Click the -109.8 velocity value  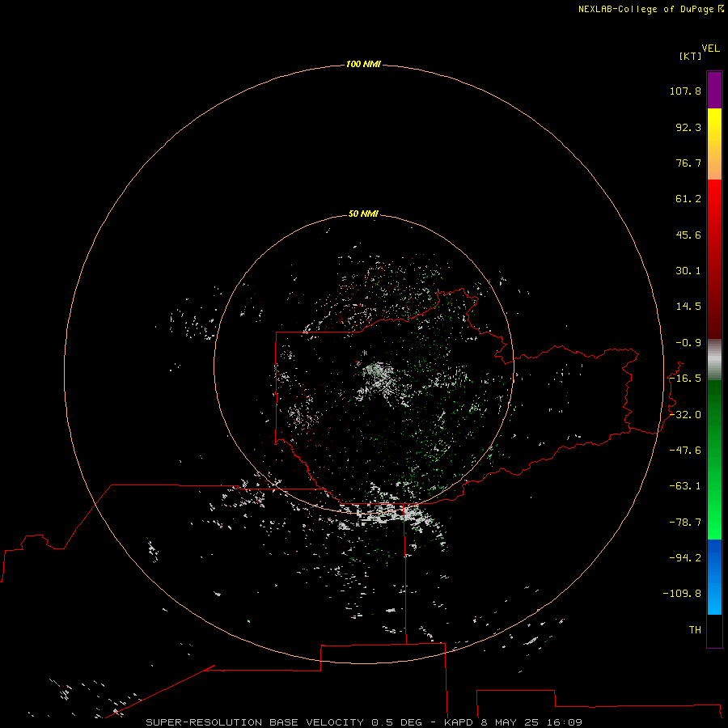(x=682, y=594)
